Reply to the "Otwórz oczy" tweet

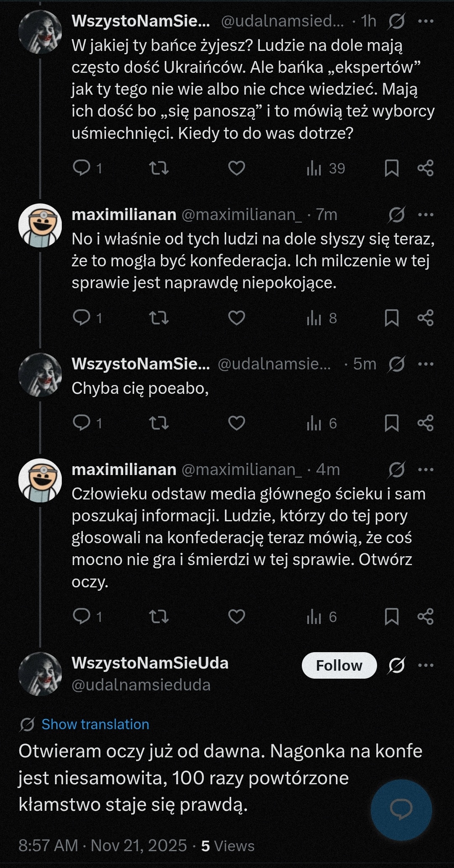(82, 616)
